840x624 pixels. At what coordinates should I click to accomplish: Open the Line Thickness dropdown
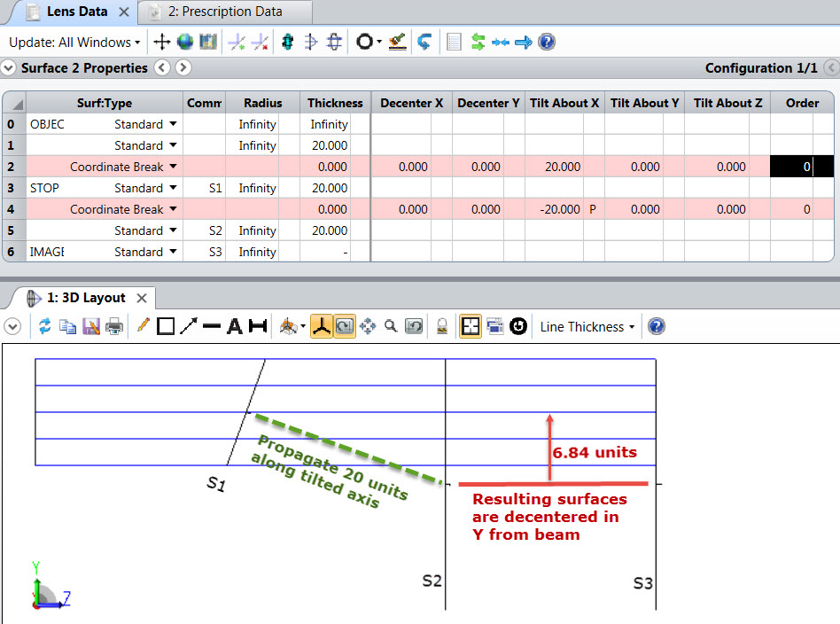[587, 326]
